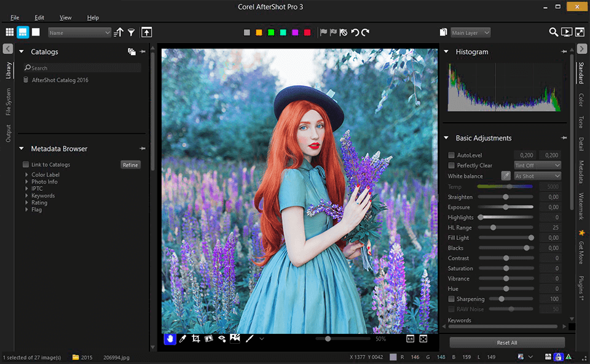Click the Reset All button
This screenshot has height=364, width=590.
[506, 343]
